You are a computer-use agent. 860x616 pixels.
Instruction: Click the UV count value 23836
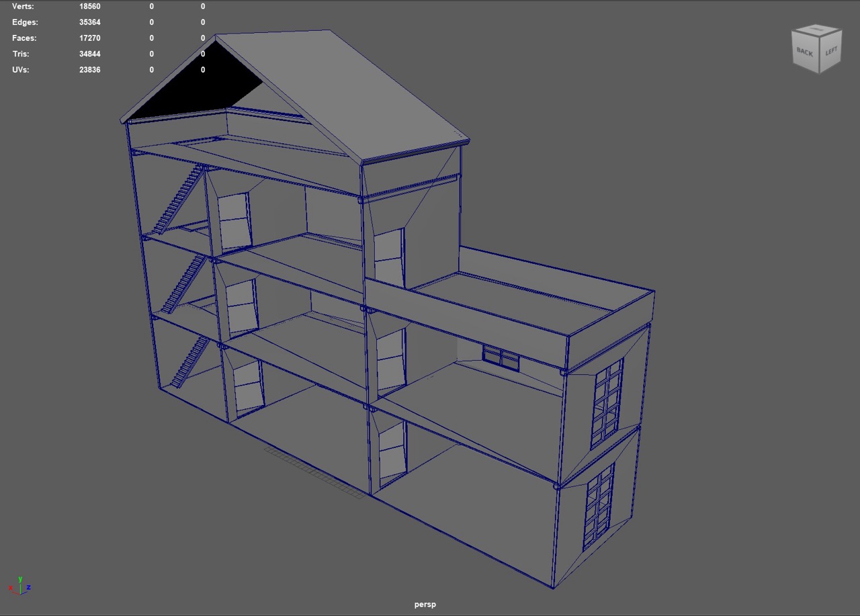(x=90, y=70)
